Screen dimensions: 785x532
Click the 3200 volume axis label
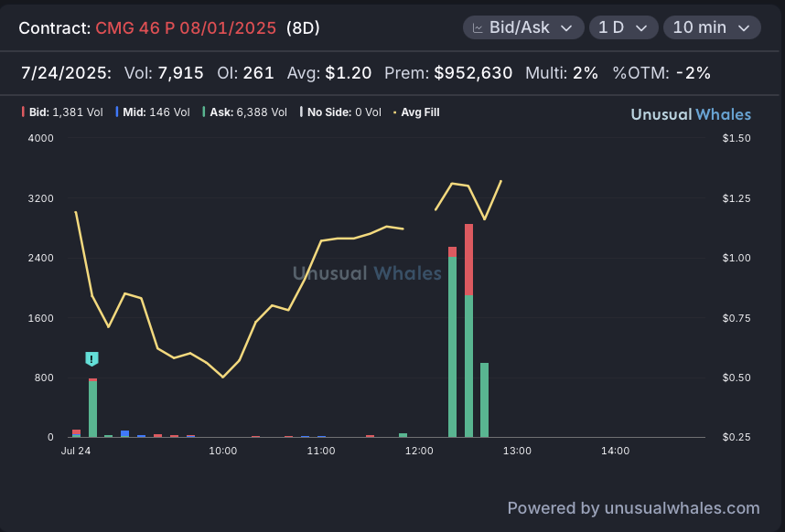pyautogui.click(x=40, y=198)
